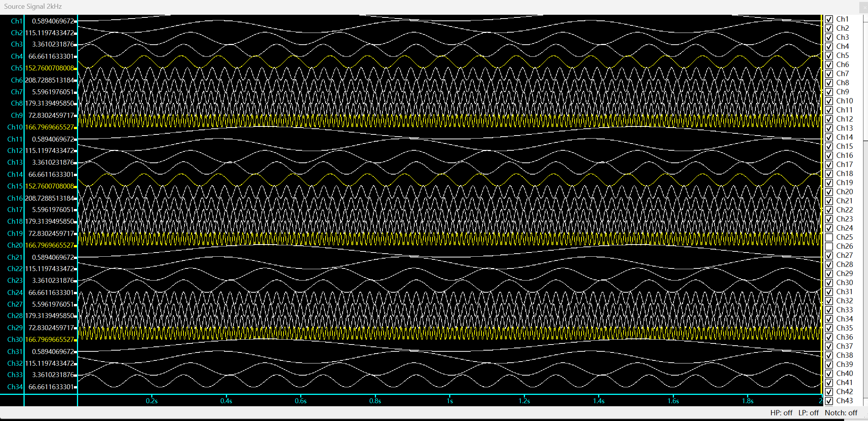Click the 1.4s time axis marker
Viewport: 868px width, 421px height.
click(x=599, y=401)
